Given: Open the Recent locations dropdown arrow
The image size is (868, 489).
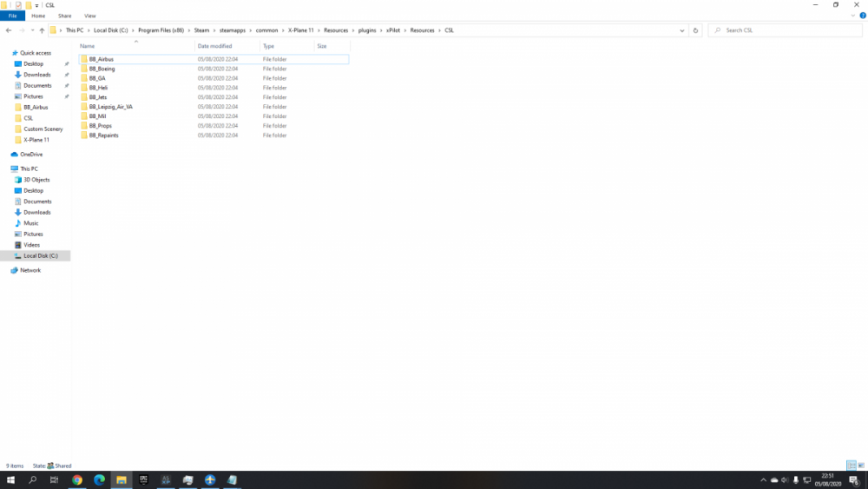Looking at the screenshot, I should (31, 30).
